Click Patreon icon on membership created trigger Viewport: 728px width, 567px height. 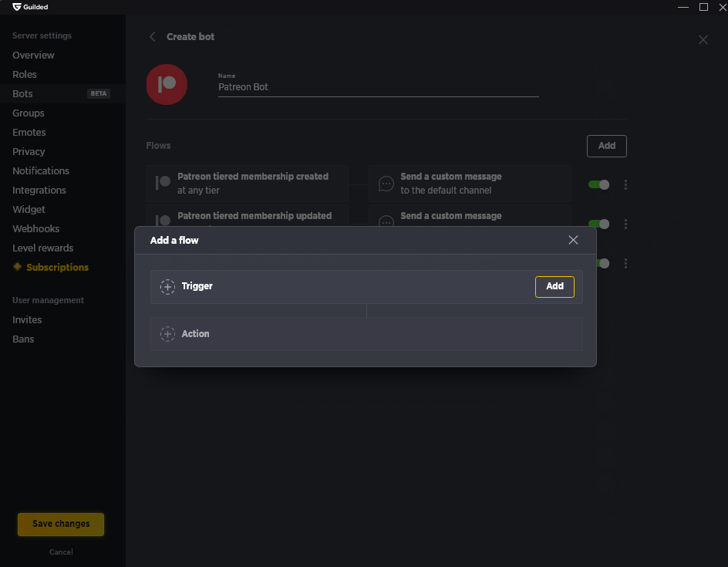[163, 183]
